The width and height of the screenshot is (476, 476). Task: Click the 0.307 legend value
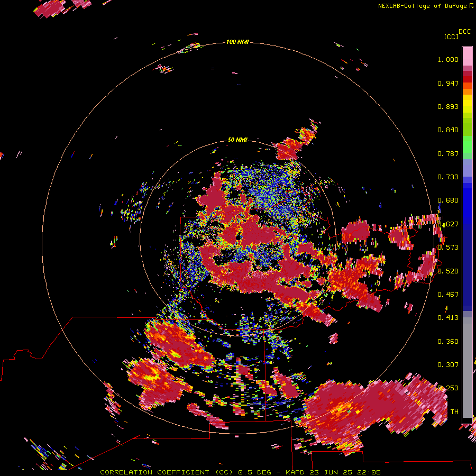[x=448, y=364]
